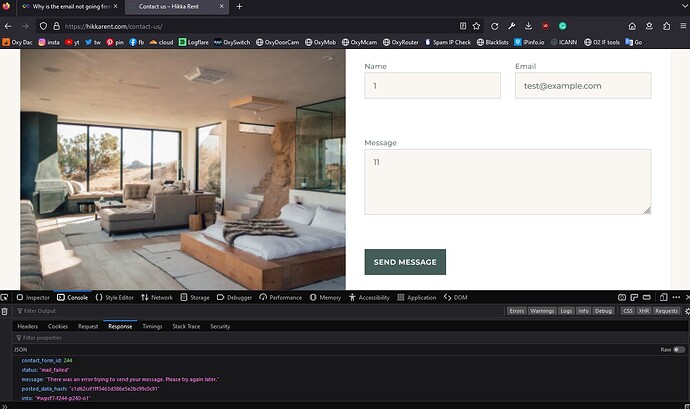This screenshot has height=409, width=690.
Task: Click the browser back arrow
Action: (9, 26)
